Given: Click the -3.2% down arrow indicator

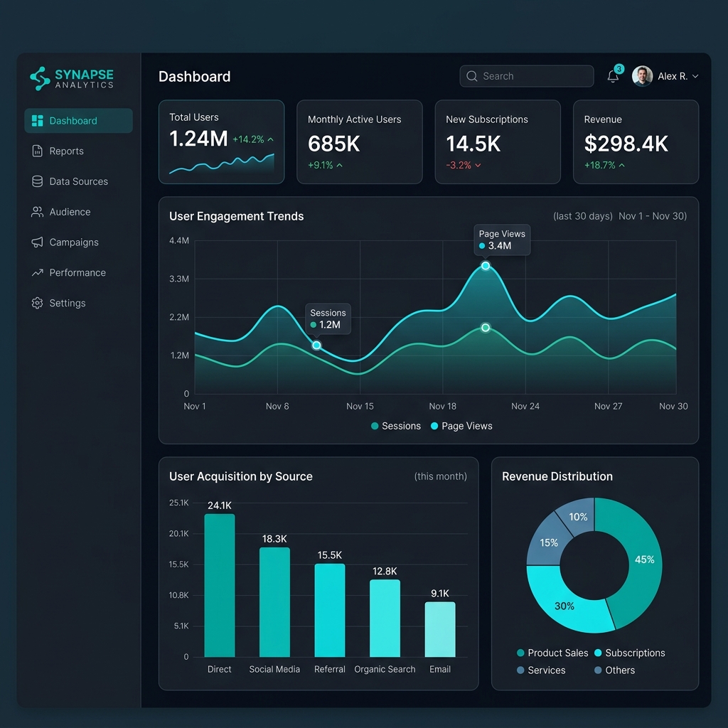Looking at the screenshot, I should pos(478,165).
